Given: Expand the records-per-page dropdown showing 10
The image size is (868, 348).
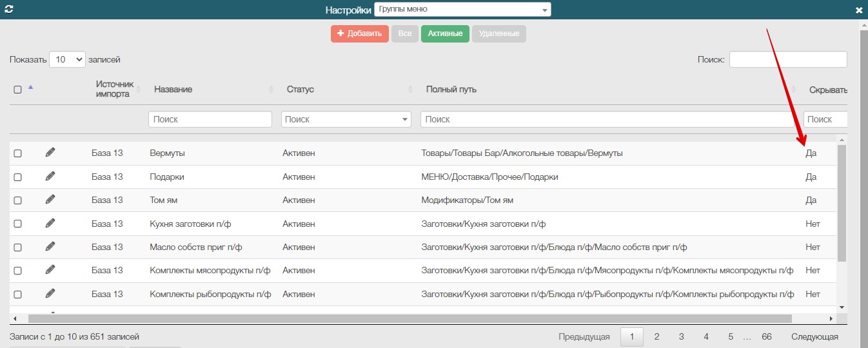Looking at the screenshot, I should tap(67, 59).
